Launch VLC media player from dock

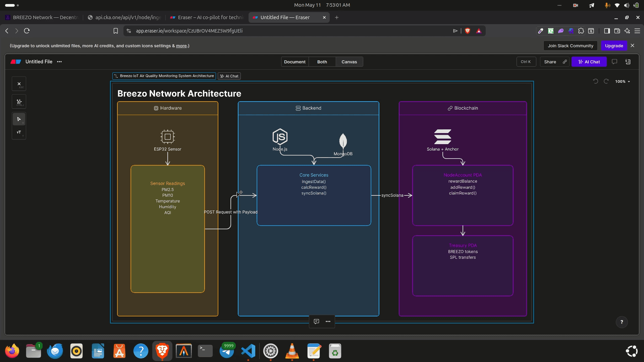(292, 351)
